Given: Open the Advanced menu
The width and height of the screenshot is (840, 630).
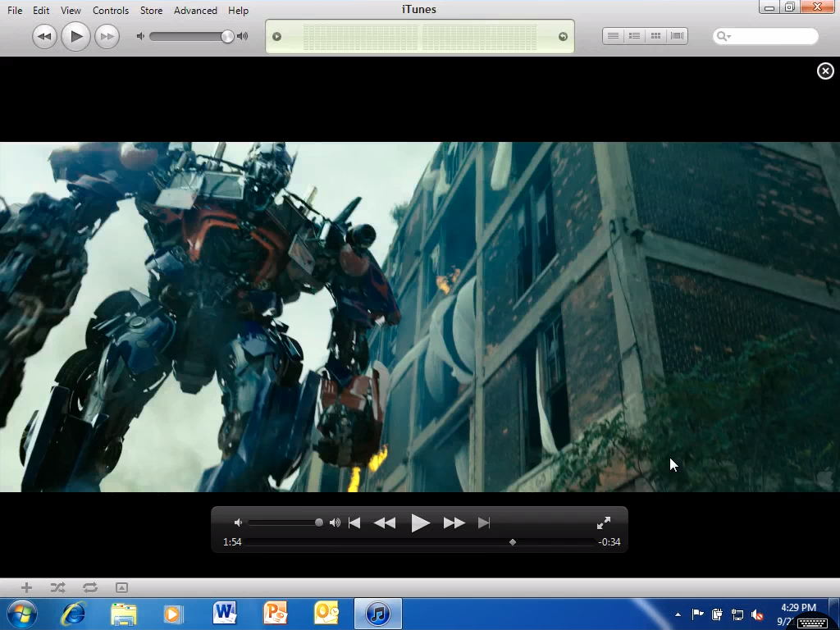Looking at the screenshot, I should 195,11.
